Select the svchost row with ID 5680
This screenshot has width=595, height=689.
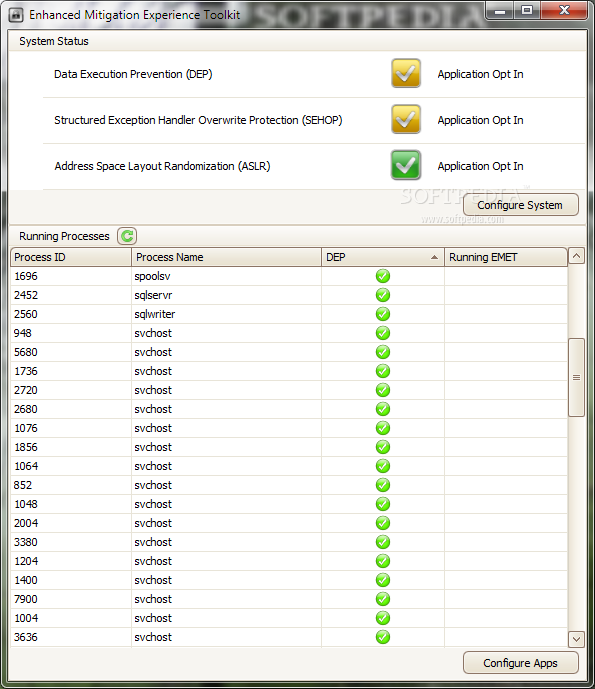[289, 352]
